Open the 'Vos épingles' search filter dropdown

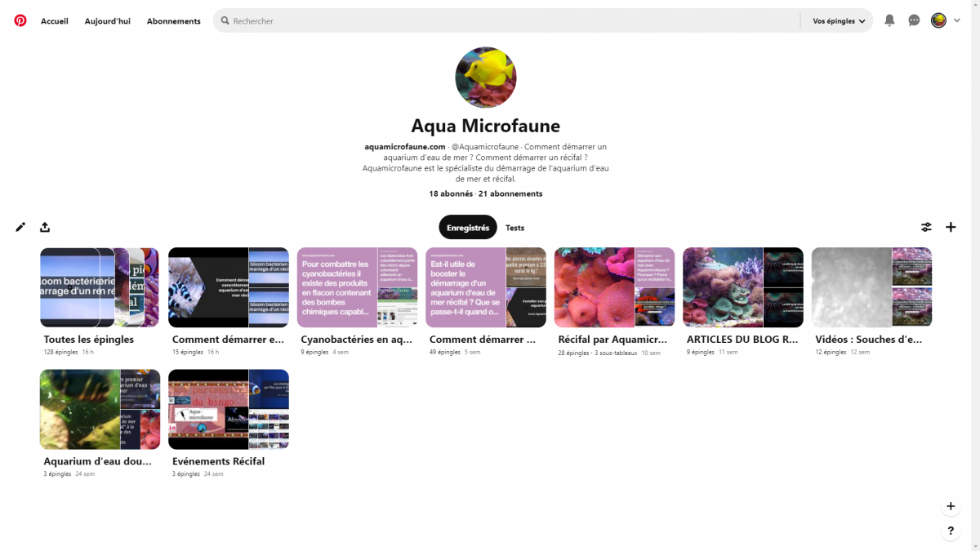[x=839, y=20]
